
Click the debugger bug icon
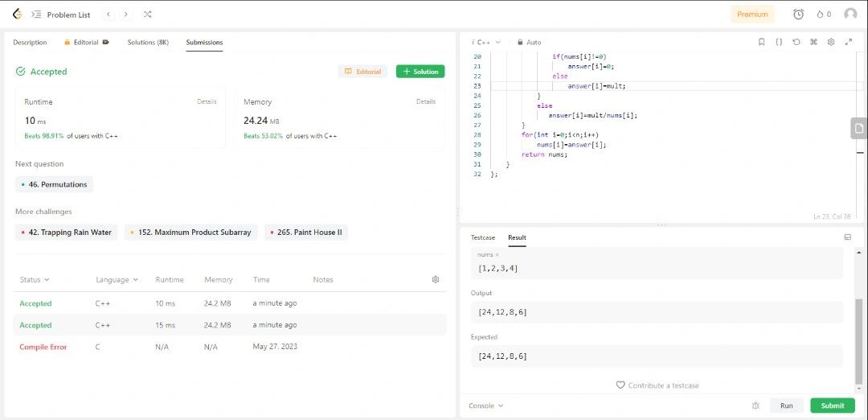tap(755, 406)
